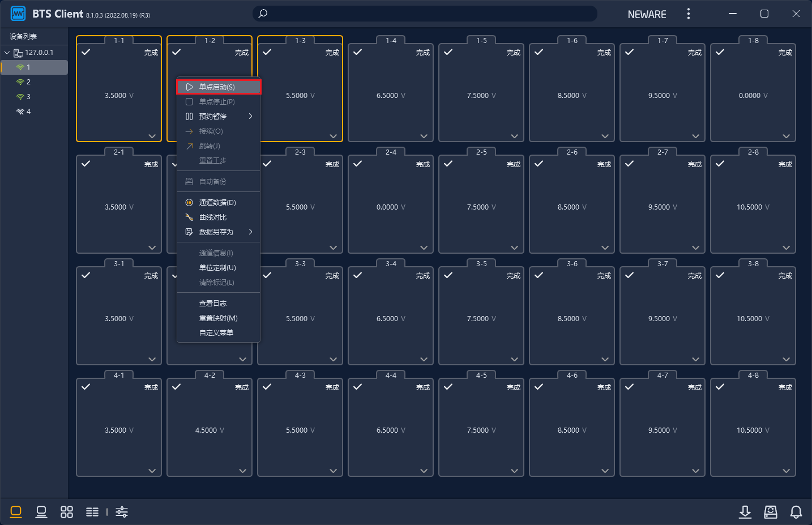Switch to the four-square grid view icon
Screen dimensions: 812x525
(67, 512)
